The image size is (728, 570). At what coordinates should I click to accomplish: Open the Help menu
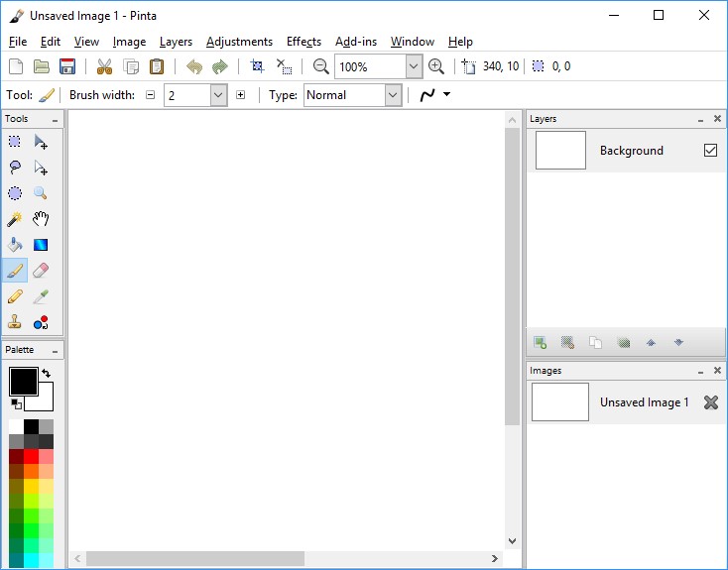tap(460, 42)
